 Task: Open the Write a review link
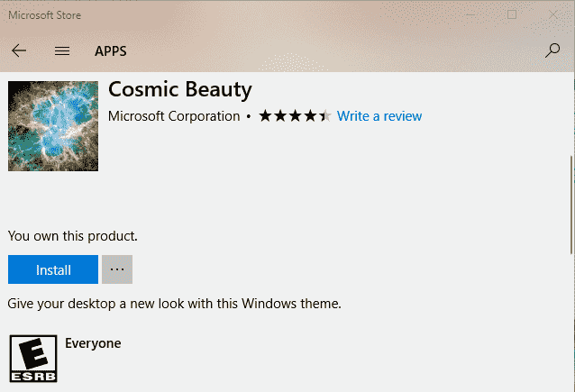[x=379, y=116]
